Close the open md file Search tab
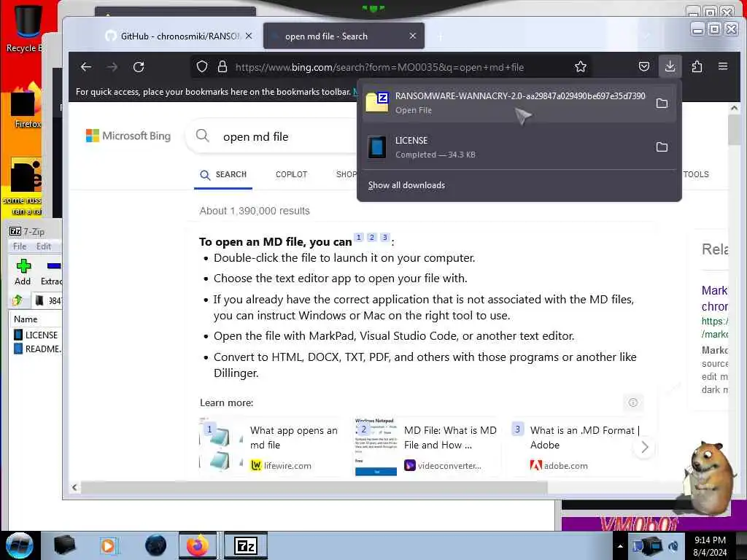The image size is (747, 560). (413, 36)
